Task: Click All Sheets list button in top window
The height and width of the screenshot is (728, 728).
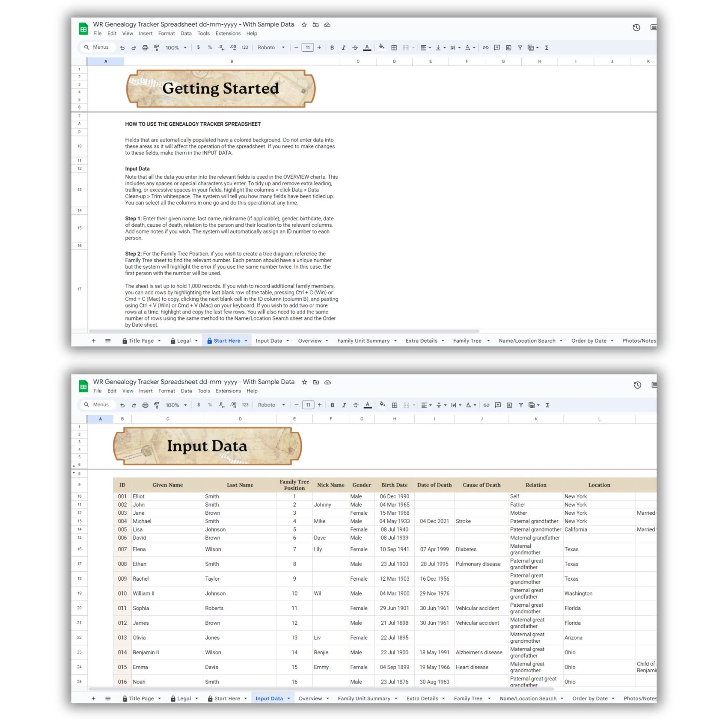Action: coord(108,341)
